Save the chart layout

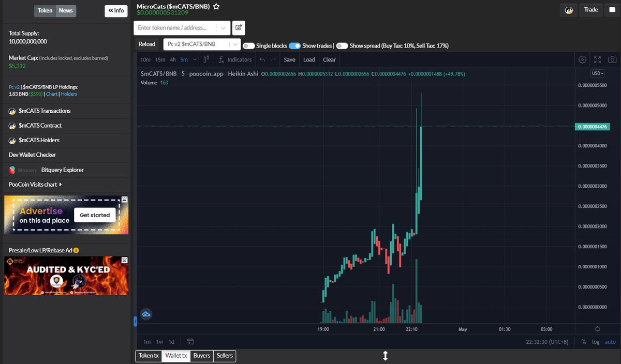pos(290,59)
